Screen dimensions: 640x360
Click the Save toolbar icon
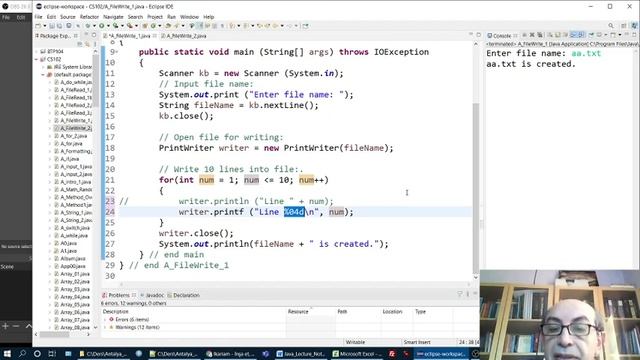tap(52, 26)
